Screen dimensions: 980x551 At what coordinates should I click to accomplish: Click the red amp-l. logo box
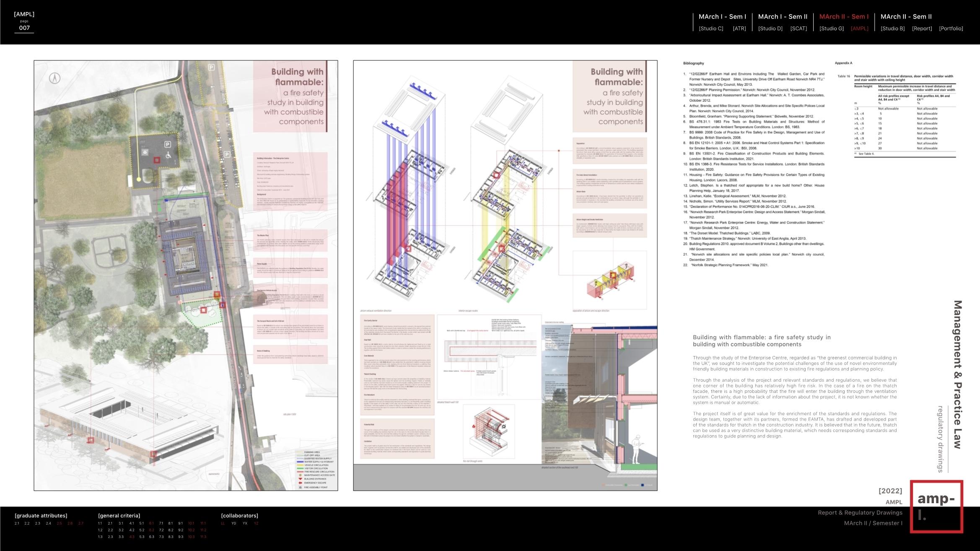[936, 507]
